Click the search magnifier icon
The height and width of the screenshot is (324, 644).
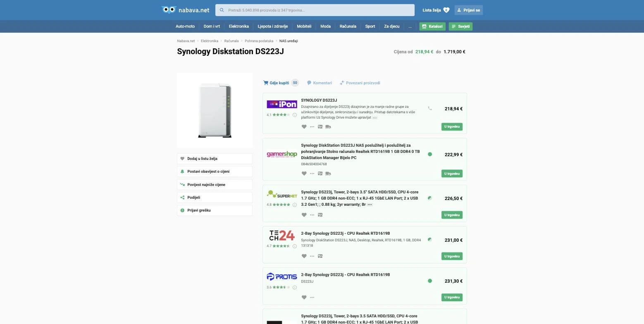point(222,10)
